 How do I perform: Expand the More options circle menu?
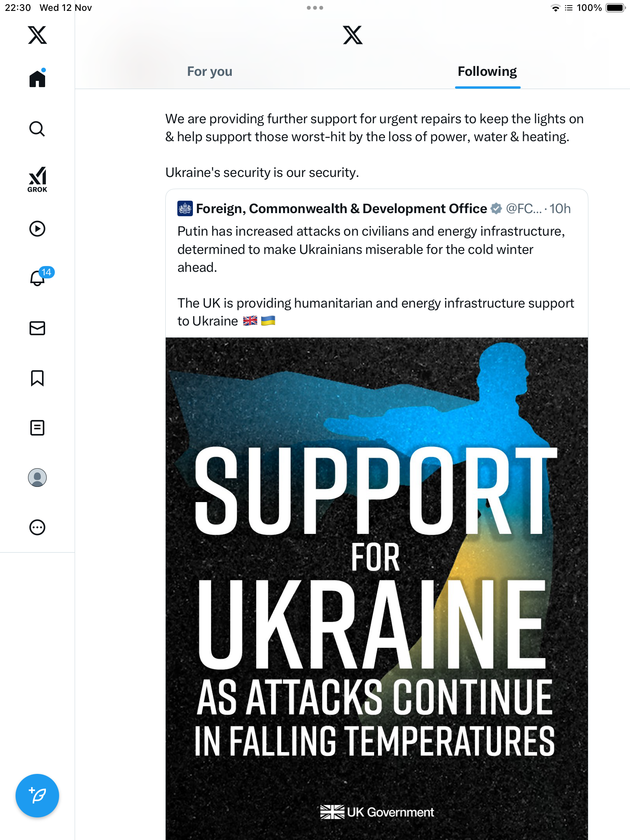click(x=37, y=527)
